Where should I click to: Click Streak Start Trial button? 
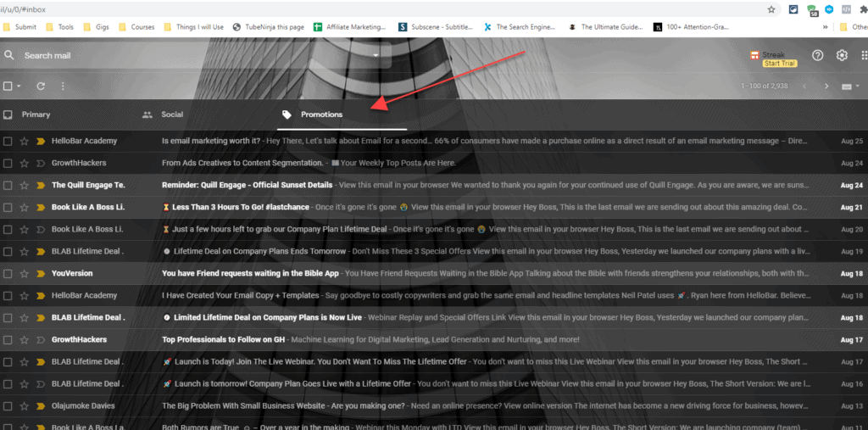click(779, 64)
